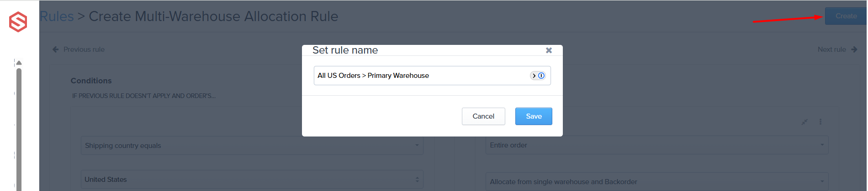Click the sidebar scroll up arrow

19,63
